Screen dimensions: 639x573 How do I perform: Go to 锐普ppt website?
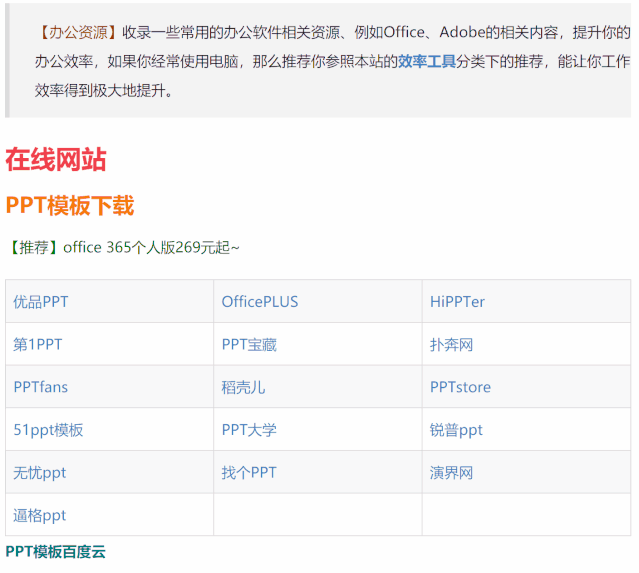tap(456, 430)
